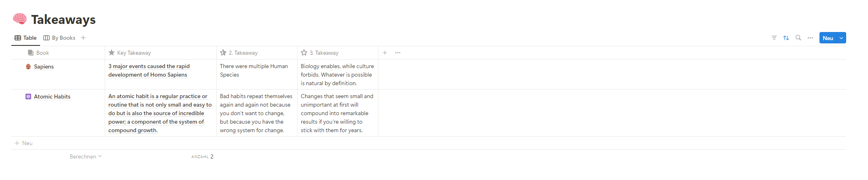
Task: Open the Atomic Habits book link
Action: click(52, 96)
